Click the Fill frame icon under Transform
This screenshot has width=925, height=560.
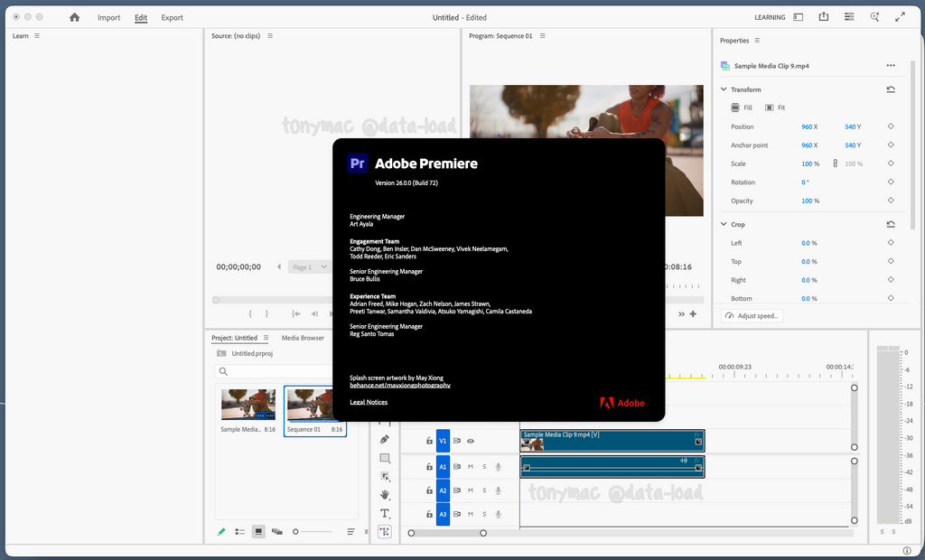(735, 107)
